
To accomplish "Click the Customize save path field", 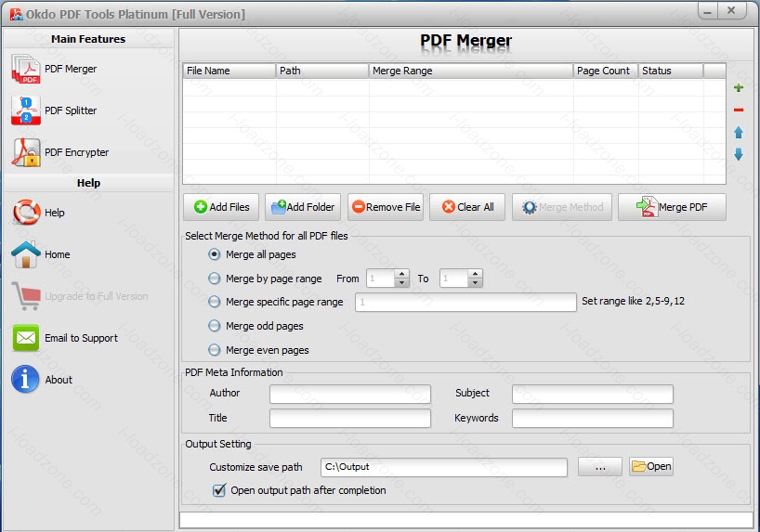I will pyautogui.click(x=444, y=467).
